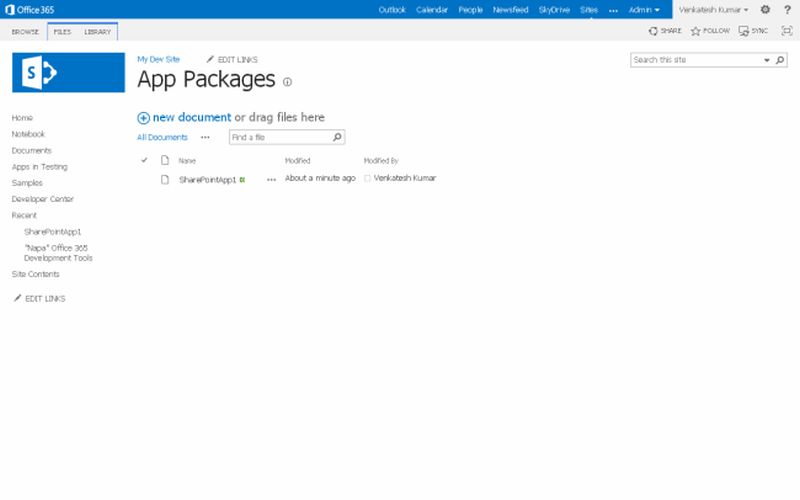Click the new document plus icon
Image resolution: width=800 pixels, height=500 pixels.
143,118
